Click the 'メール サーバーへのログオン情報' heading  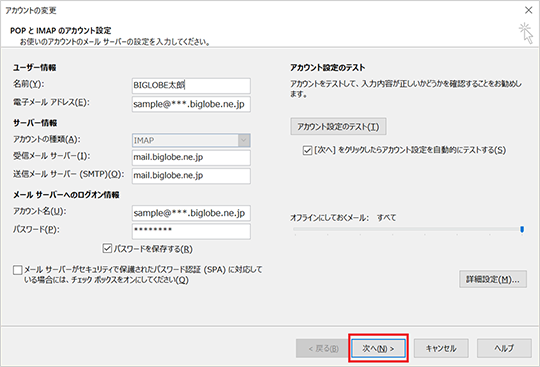click(66, 195)
